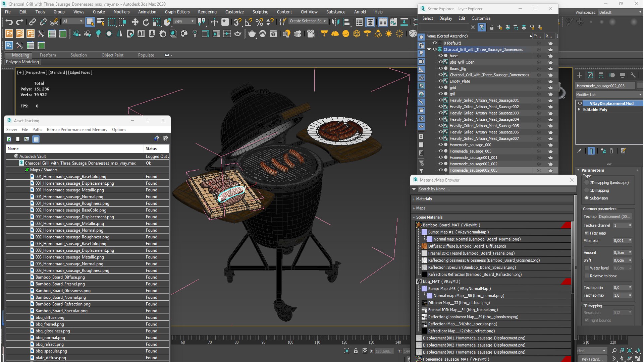Click the Redo arrow icon
Screen dimensions: 644x362
[20, 22]
